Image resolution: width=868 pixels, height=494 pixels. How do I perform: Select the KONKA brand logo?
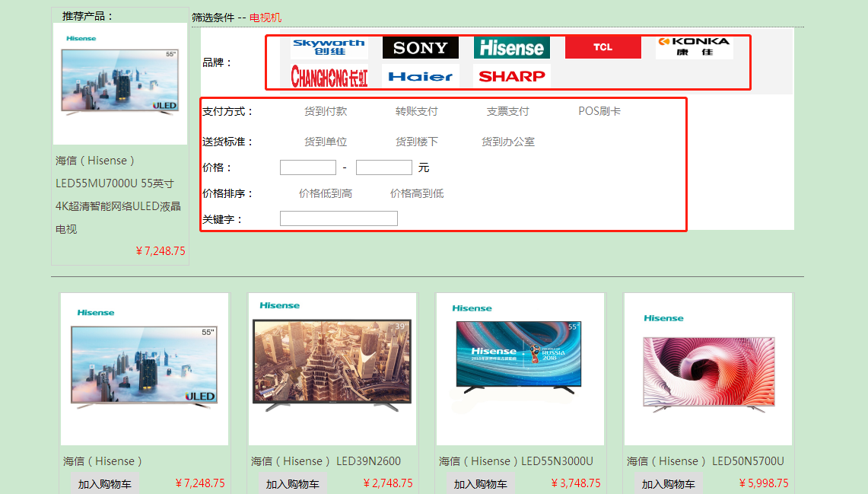[695, 48]
